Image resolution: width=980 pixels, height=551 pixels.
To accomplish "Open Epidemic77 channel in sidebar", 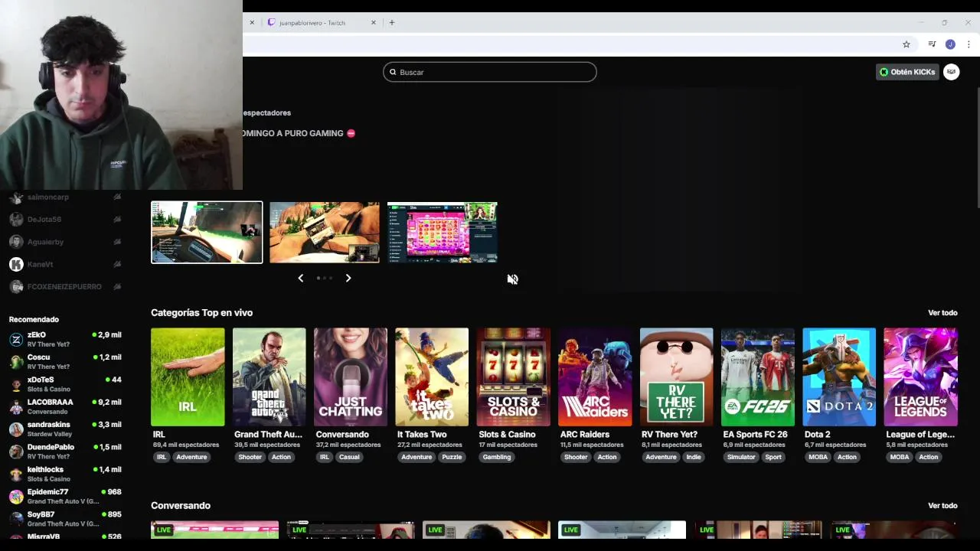I will coord(65,497).
